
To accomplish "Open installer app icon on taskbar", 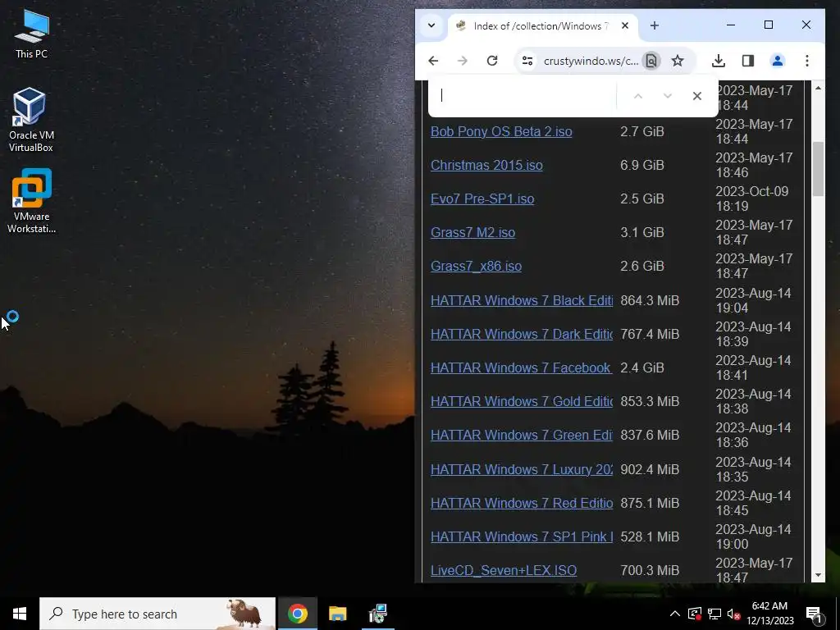I will 377,614.
